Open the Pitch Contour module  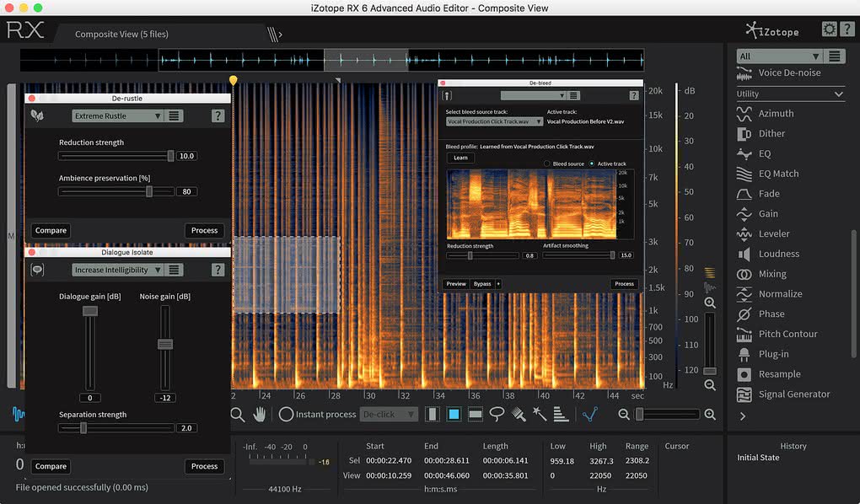777,334
